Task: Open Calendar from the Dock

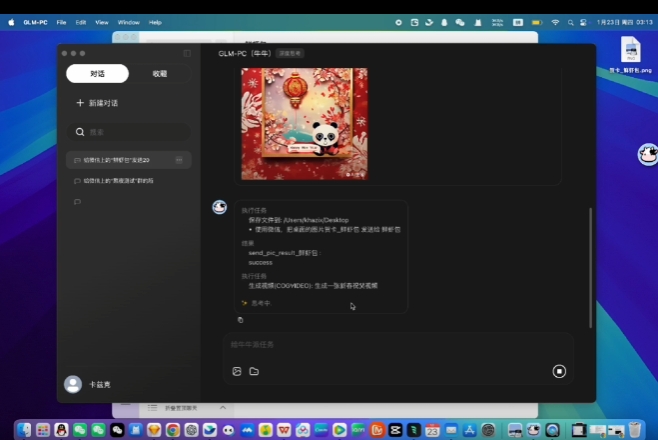Action: click(432, 430)
